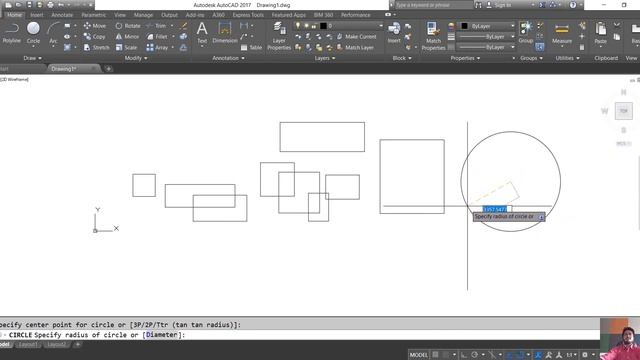Click the new drawing tab plus button

108,69
